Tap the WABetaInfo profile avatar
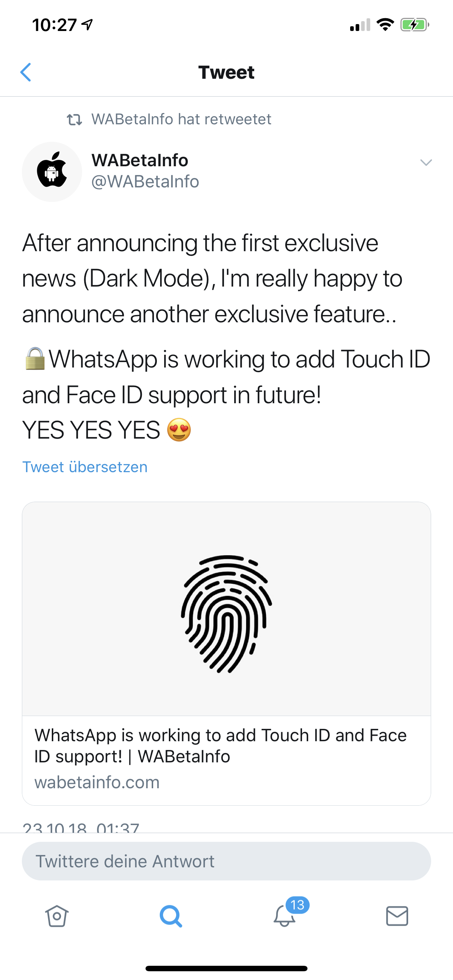 point(52,172)
